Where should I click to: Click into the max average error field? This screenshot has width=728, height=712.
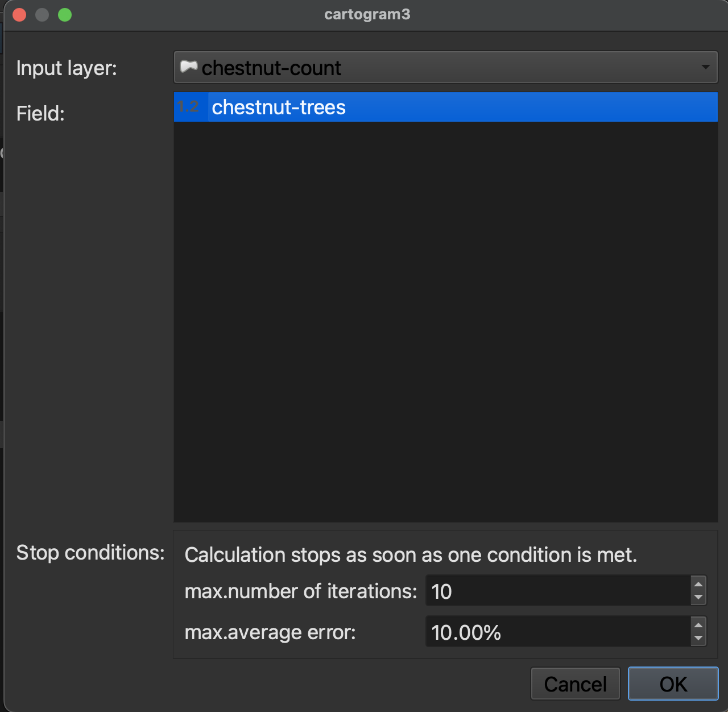click(557, 632)
